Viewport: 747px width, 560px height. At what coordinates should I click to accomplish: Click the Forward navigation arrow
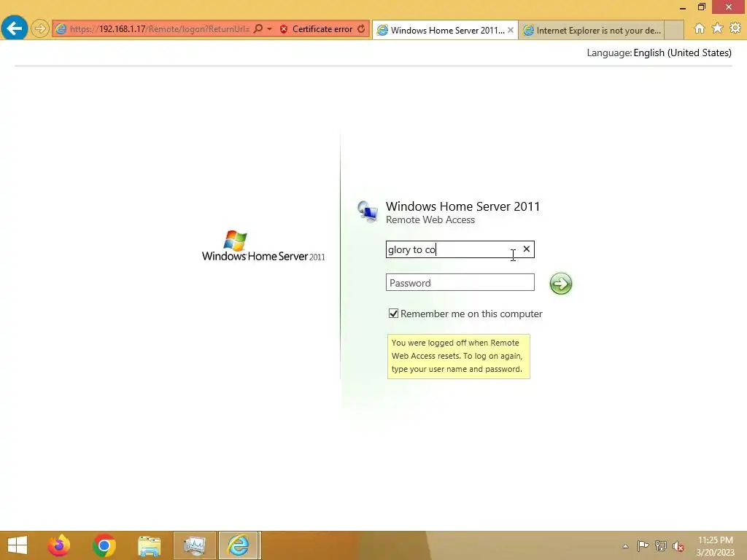tap(40, 28)
